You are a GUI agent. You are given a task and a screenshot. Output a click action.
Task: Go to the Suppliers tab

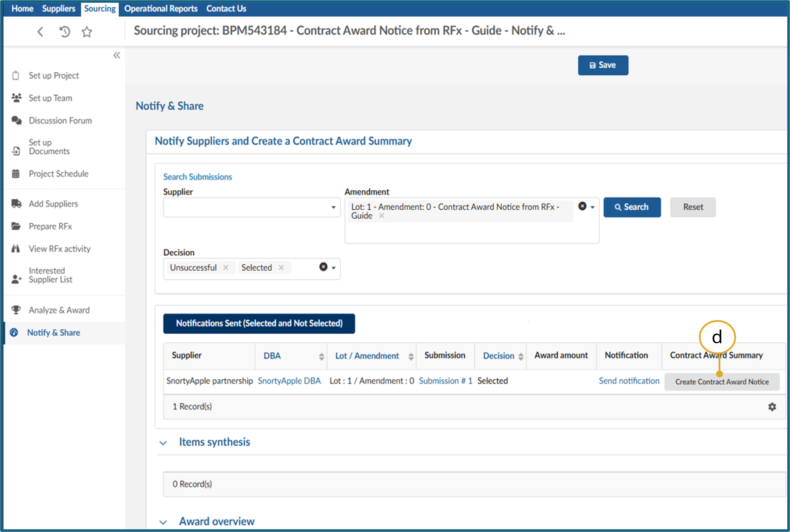58,8
